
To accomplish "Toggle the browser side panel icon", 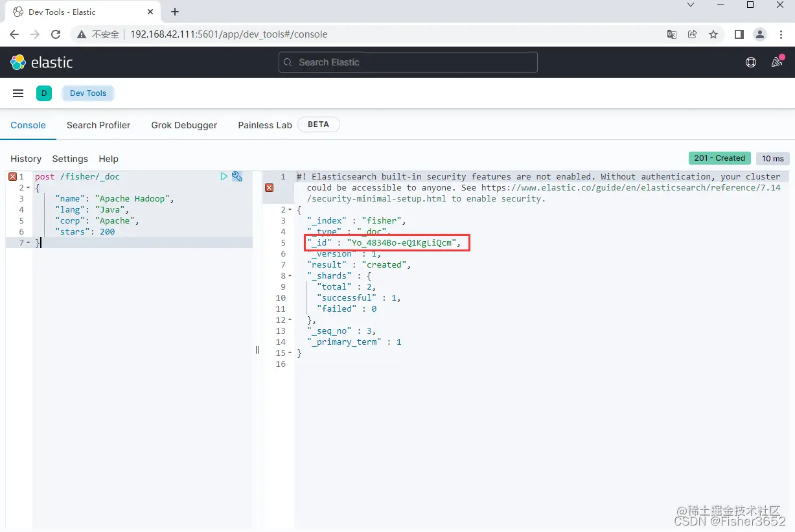I will point(739,34).
